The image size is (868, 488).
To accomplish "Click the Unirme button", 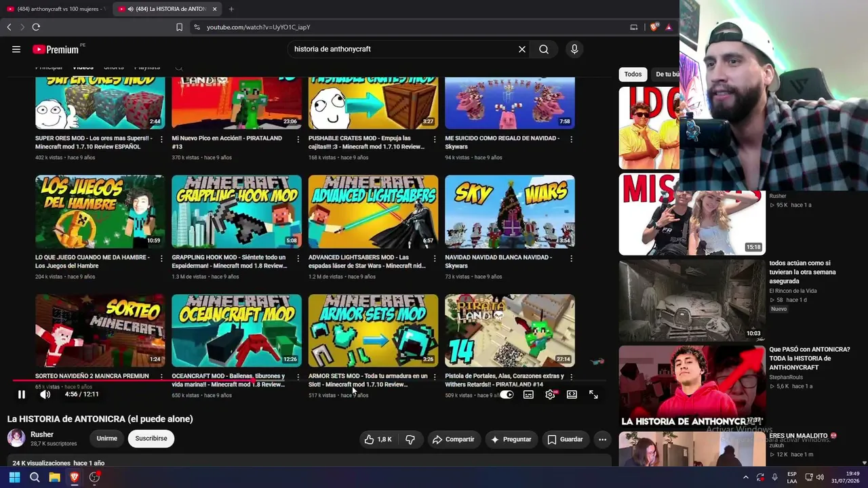I will [107, 439].
